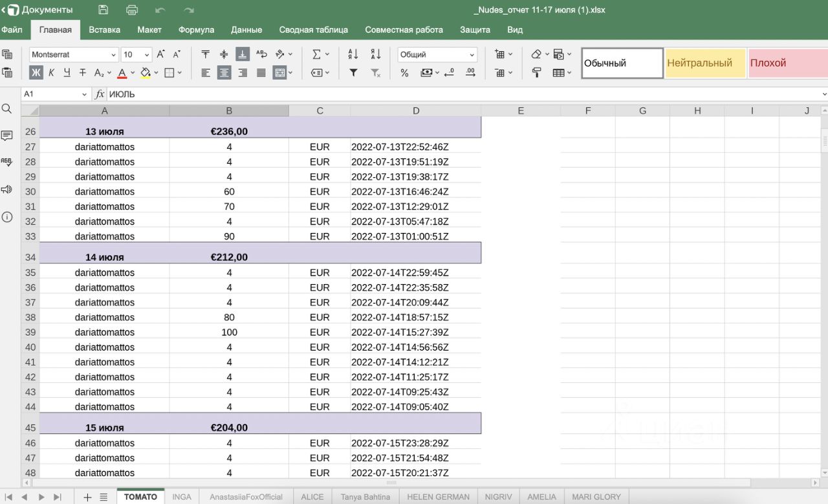Click the AutoSum sigma icon
The image size is (828, 504).
pos(317,54)
